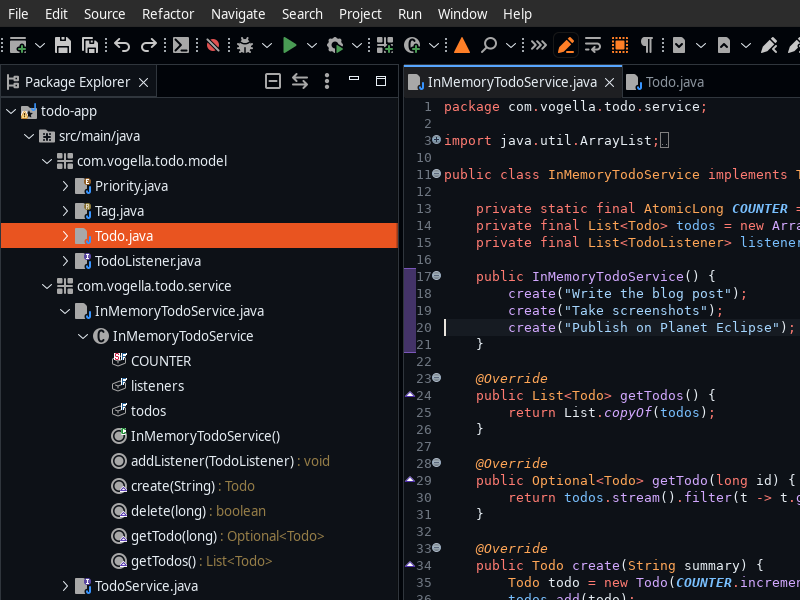Open the Previous Annotation dropdown arrow
800x600 pixels.
[746, 45]
